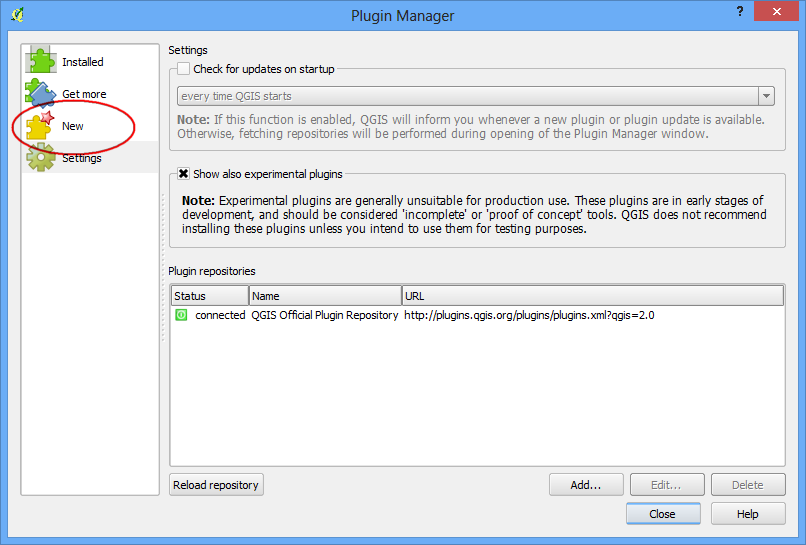The width and height of the screenshot is (806, 545).
Task: Open the New plugins tab
Action: [x=72, y=126]
